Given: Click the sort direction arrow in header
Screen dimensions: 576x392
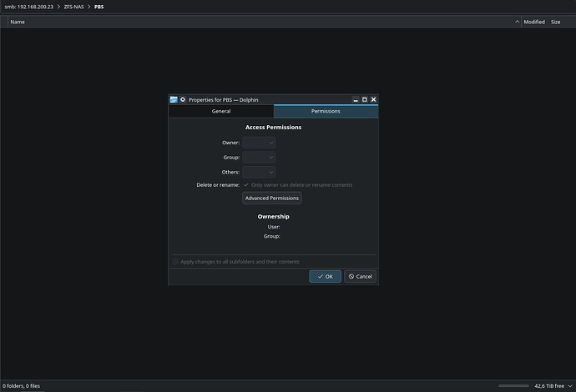Looking at the screenshot, I should click(517, 22).
